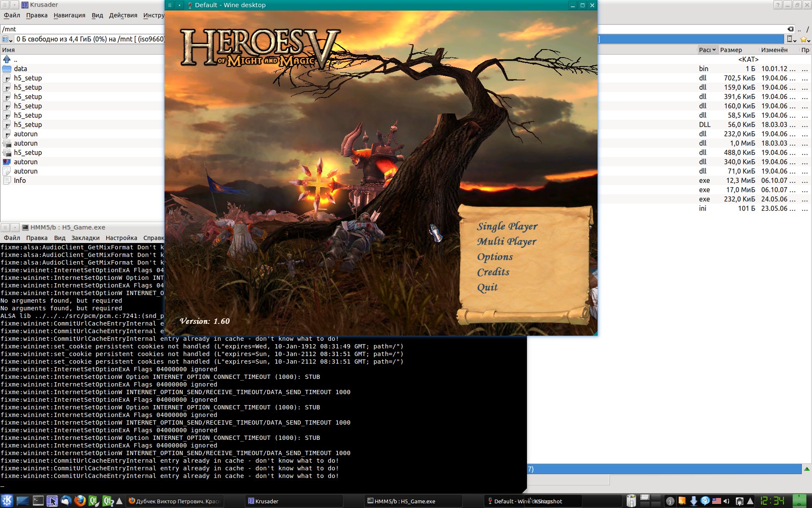
Task: Click Quit in the Heroes V menu
Action: tap(487, 287)
